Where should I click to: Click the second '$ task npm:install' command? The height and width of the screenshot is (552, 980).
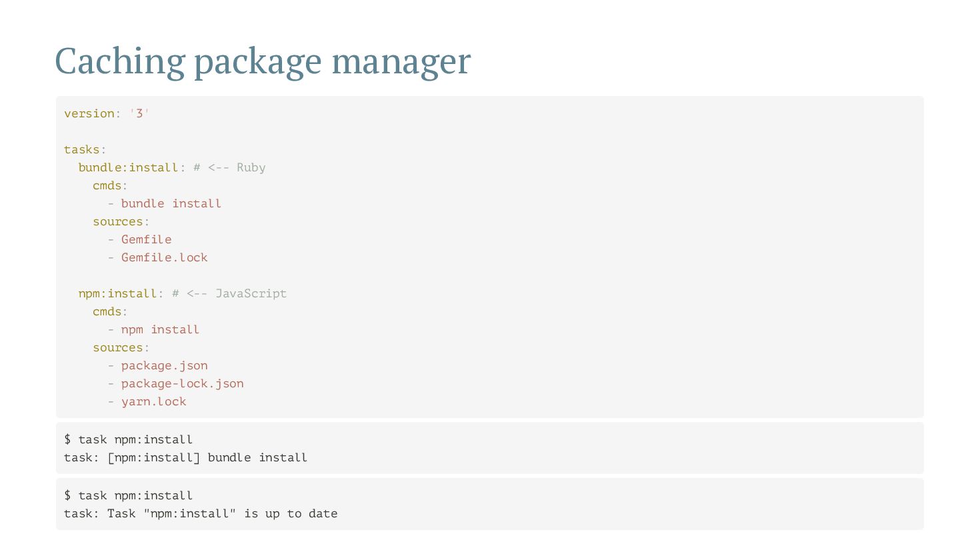[x=128, y=495]
